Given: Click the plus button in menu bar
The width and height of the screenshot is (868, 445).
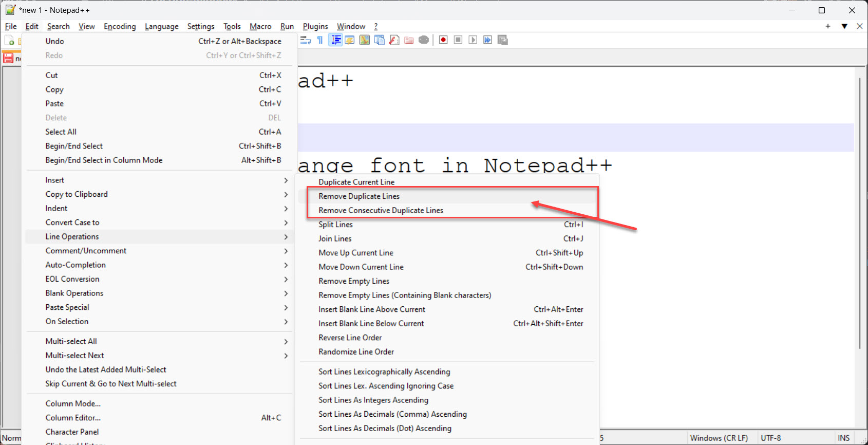Looking at the screenshot, I should coord(828,26).
